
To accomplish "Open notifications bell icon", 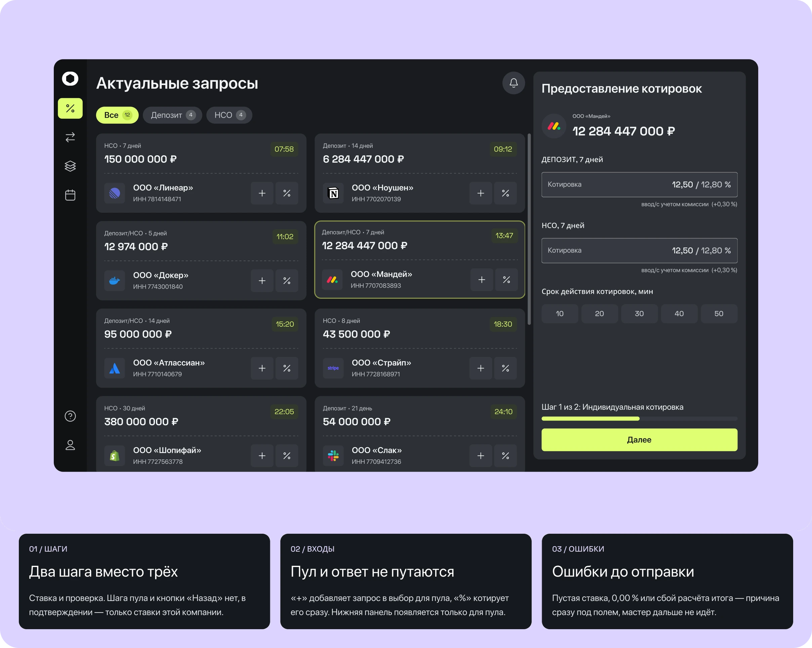I will point(513,83).
